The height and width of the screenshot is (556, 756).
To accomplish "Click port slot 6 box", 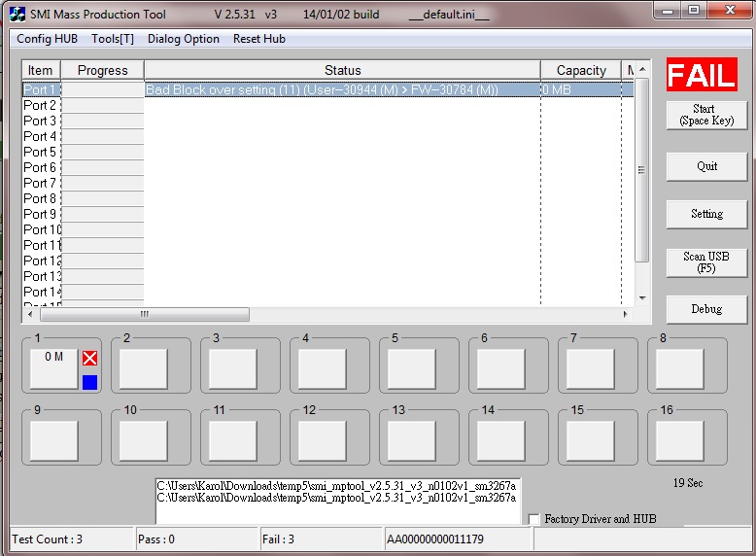I will click(x=501, y=369).
